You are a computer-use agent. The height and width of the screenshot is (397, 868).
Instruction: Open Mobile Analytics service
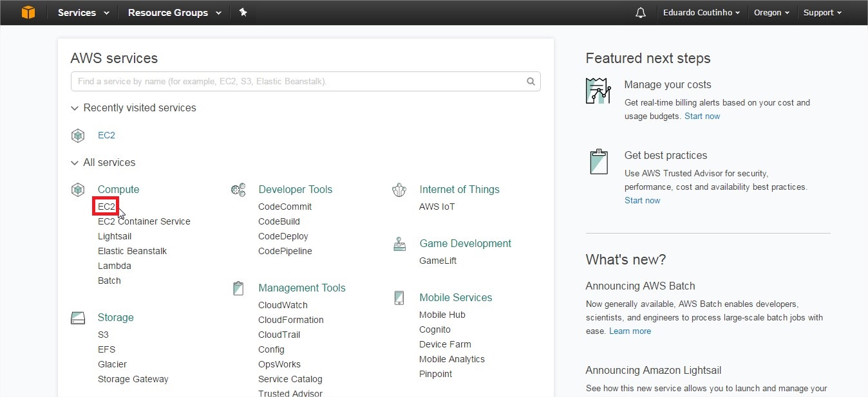[x=452, y=359]
